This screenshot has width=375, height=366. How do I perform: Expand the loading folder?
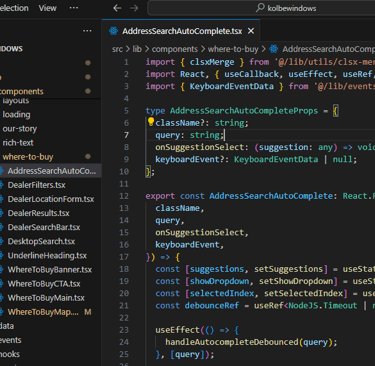(x=16, y=115)
